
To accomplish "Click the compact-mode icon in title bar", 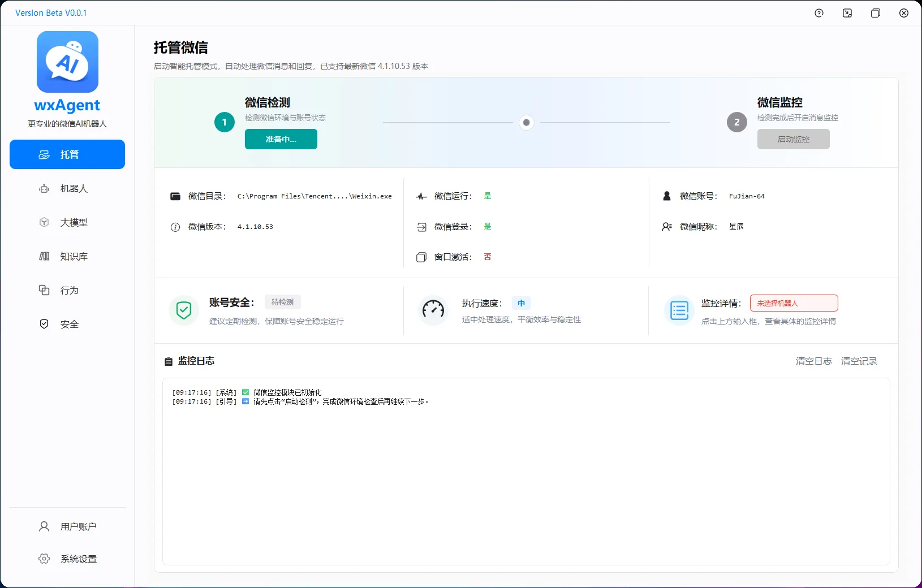I will [x=847, y=13].
